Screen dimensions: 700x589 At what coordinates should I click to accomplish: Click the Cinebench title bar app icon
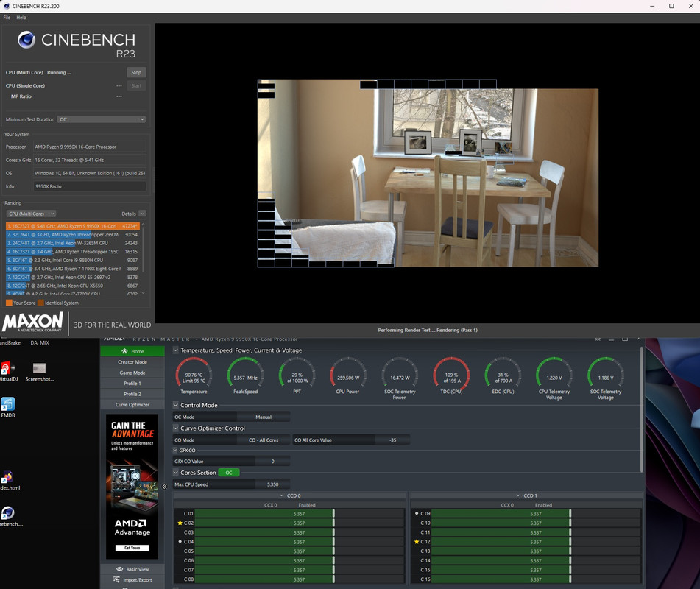point(6,6)
